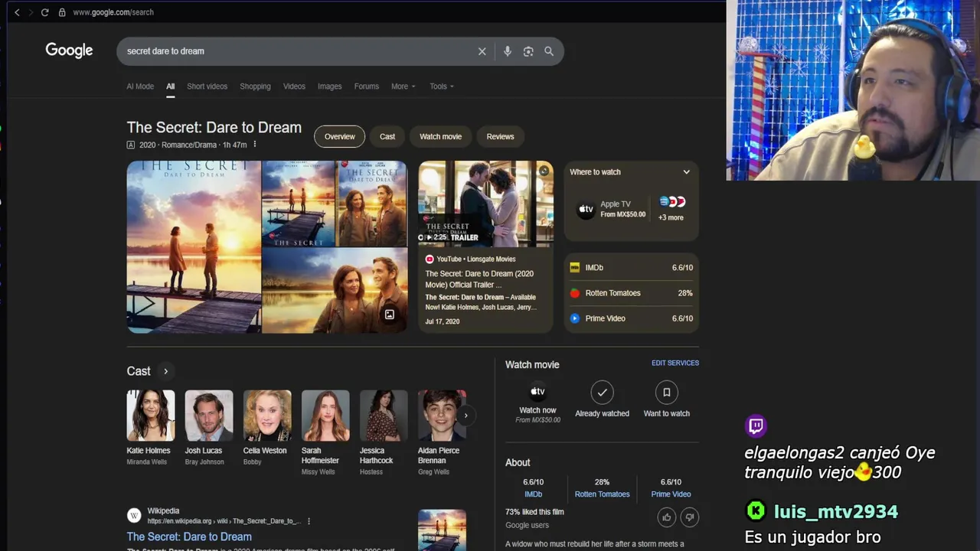Open the Videos tab

click(294, 86)
